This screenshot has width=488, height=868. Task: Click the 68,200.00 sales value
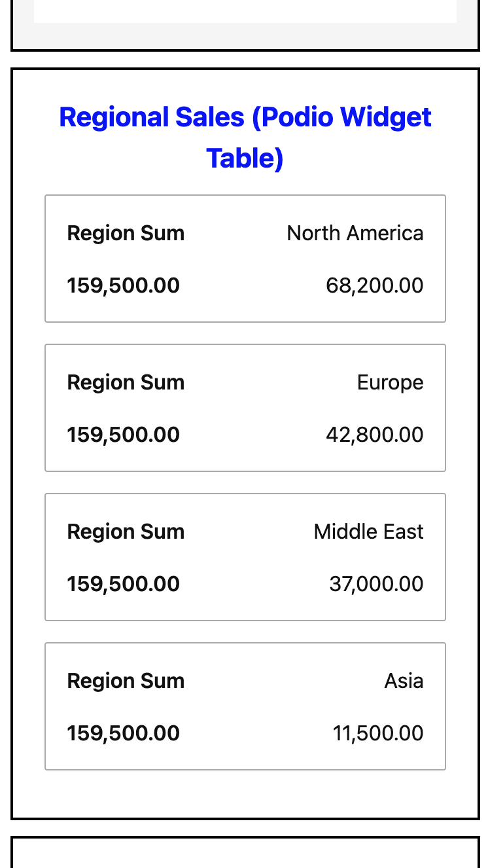[374, 285]
